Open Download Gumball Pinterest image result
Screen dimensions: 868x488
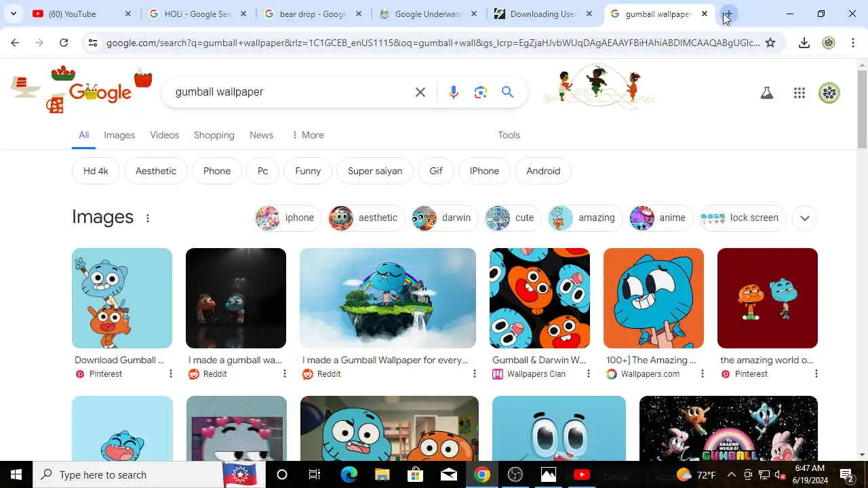tap(122, 298)
